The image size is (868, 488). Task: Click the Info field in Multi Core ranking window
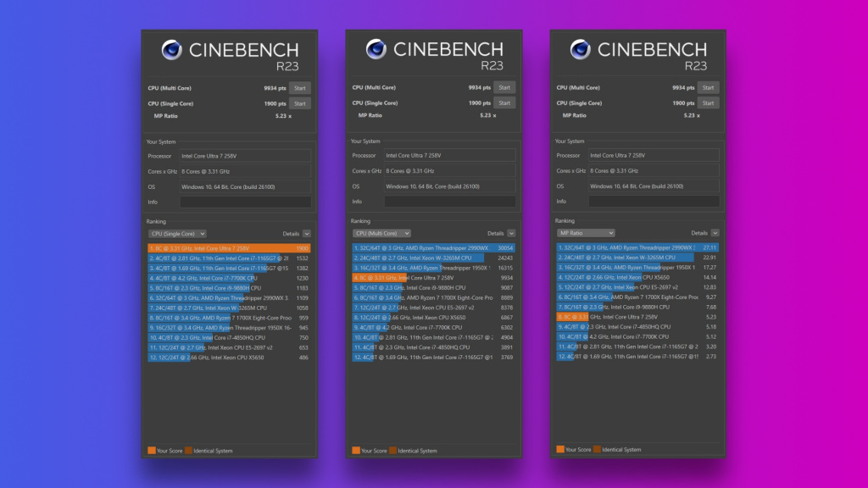pos(449,202)
